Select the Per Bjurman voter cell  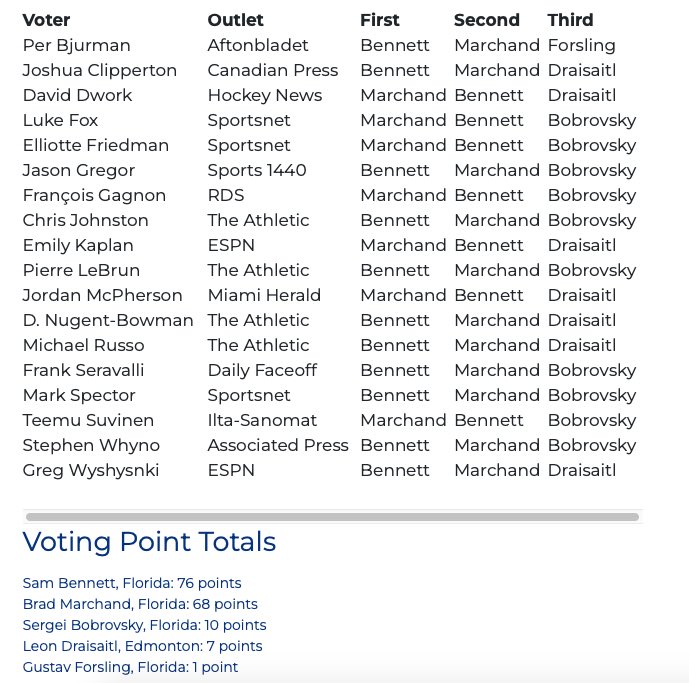coord(76,46)
